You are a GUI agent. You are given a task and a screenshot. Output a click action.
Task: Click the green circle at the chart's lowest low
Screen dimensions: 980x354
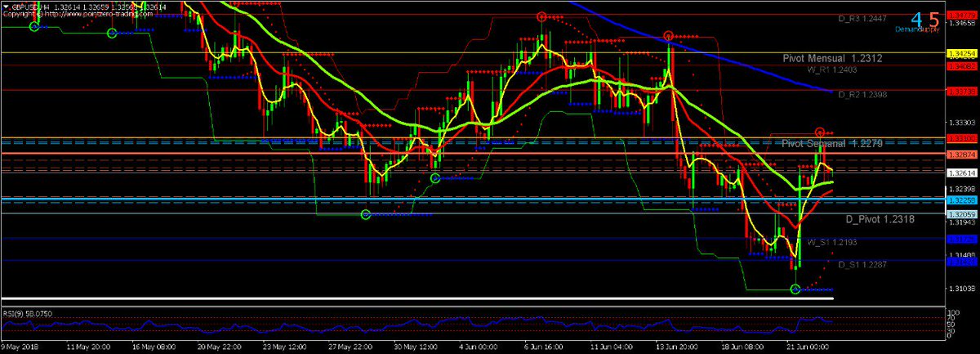point(795,289)
